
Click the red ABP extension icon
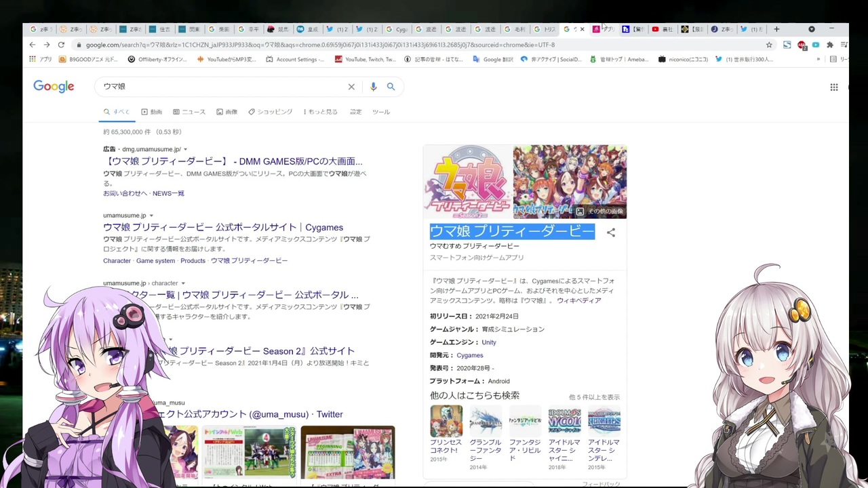(x=802, y=45)
